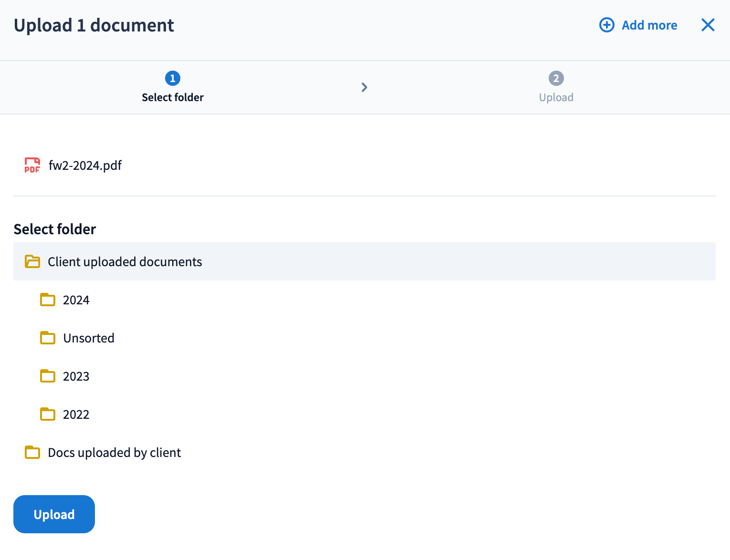Go to the Upload step label
This screenshot has height=560, width=730.
(556, 97)
